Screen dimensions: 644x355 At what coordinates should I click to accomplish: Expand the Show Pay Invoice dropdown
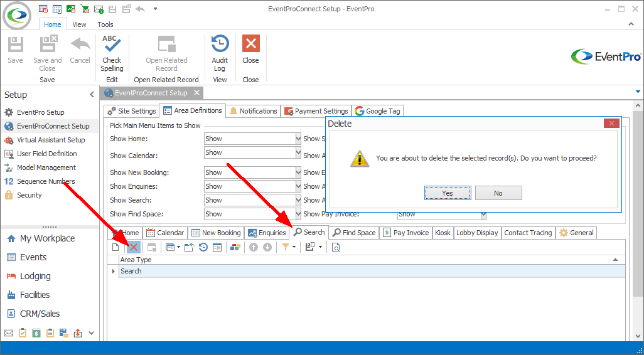pyautogui.click(x=484, y=215)
